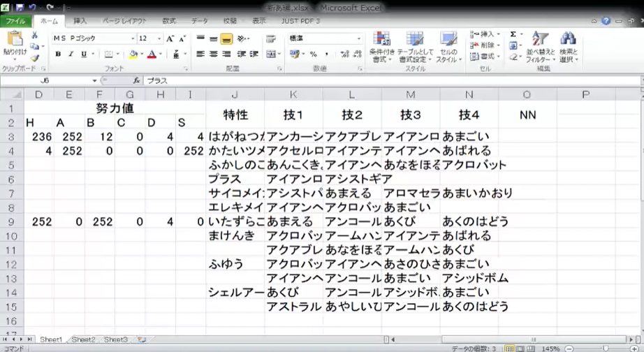Click the Copy icon
This screenshot has height=352, width=644.
tap(35, 46)
